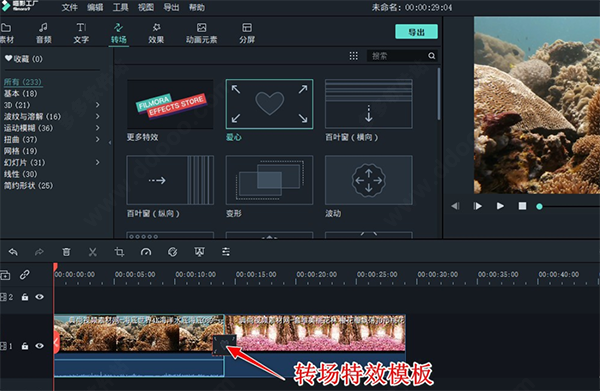600x391 pixels.
Task: Click the redo icon in timeline toolbar
Action: tap(39, 252)
